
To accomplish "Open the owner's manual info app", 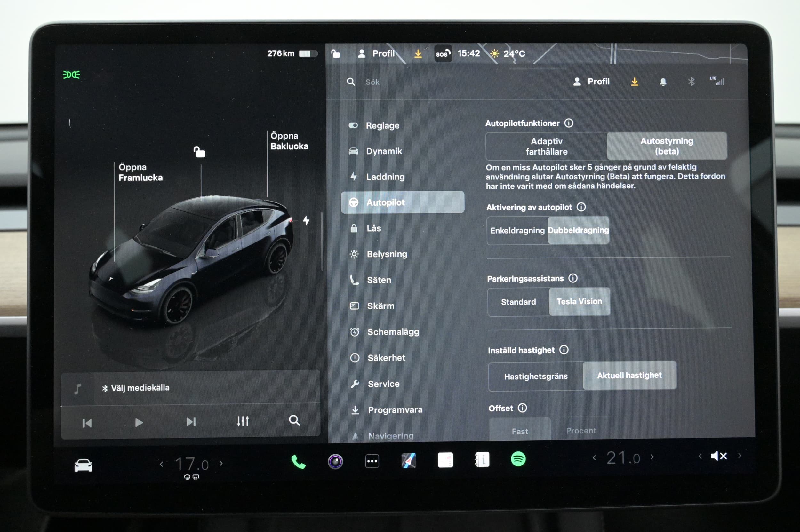I will point(482,460).
